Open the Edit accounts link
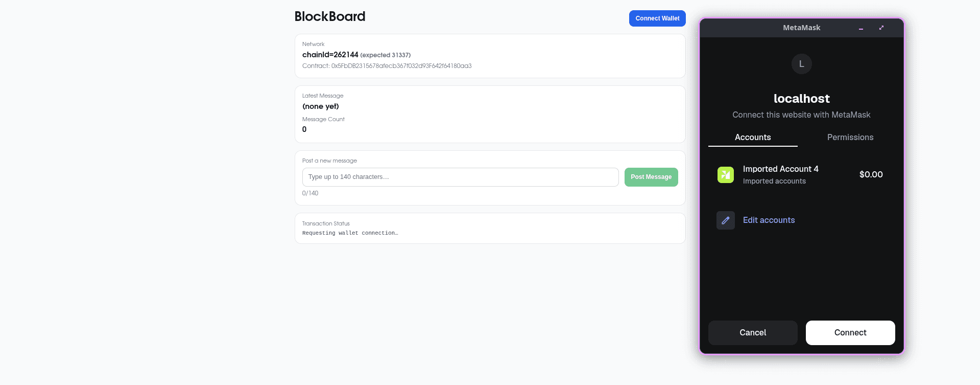980x385 pixels. click(x=769, y=220)
